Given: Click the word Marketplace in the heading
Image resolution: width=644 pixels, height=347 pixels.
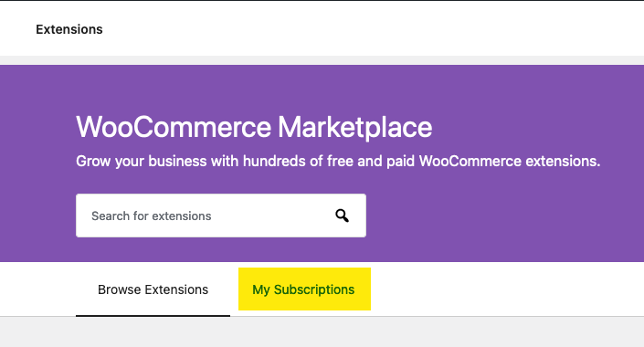Looking at the screenshot, I should click(354, 127).
